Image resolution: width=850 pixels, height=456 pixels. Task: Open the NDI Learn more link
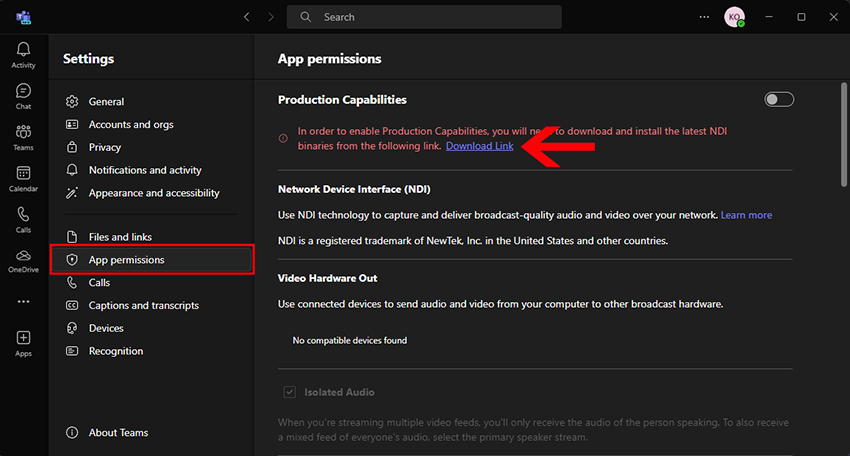point(746,215)
